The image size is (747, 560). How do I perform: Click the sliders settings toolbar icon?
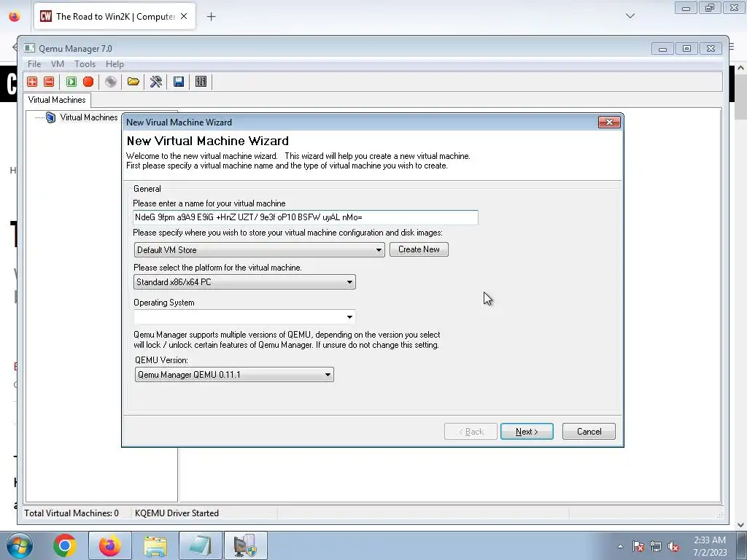(201, 82)
